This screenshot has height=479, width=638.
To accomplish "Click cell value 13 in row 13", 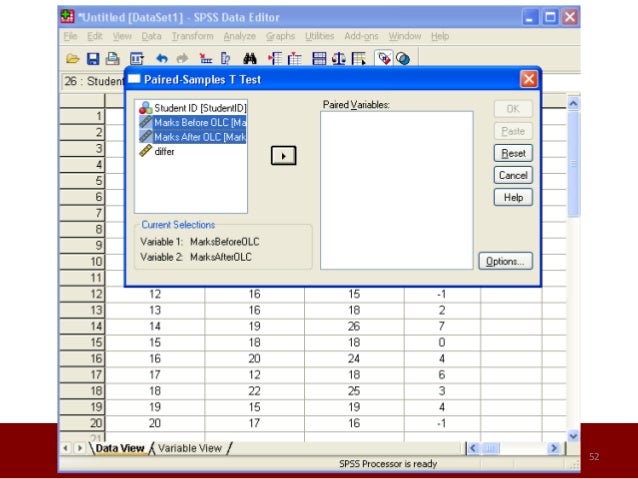I will tap(155, 311).
